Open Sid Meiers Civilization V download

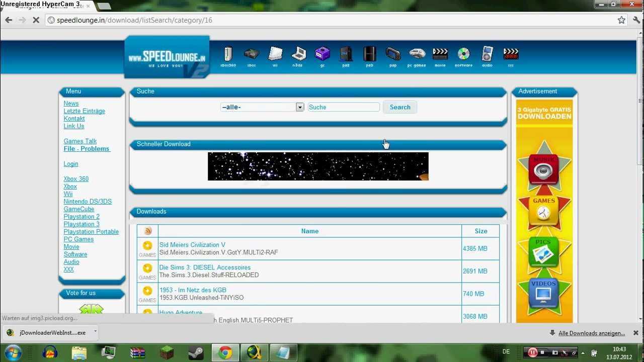click(192, 245)
